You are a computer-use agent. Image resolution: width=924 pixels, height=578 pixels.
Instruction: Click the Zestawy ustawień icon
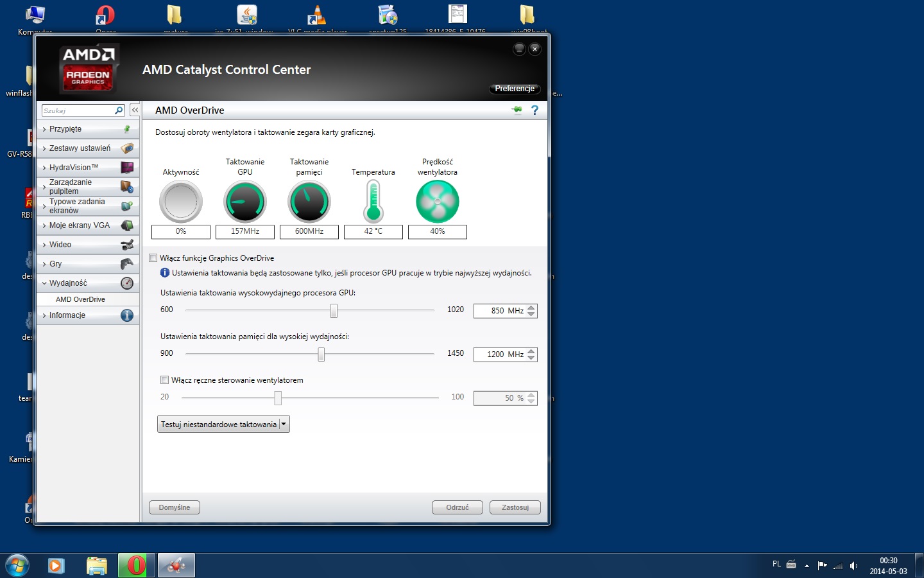[x=127, y=148]
